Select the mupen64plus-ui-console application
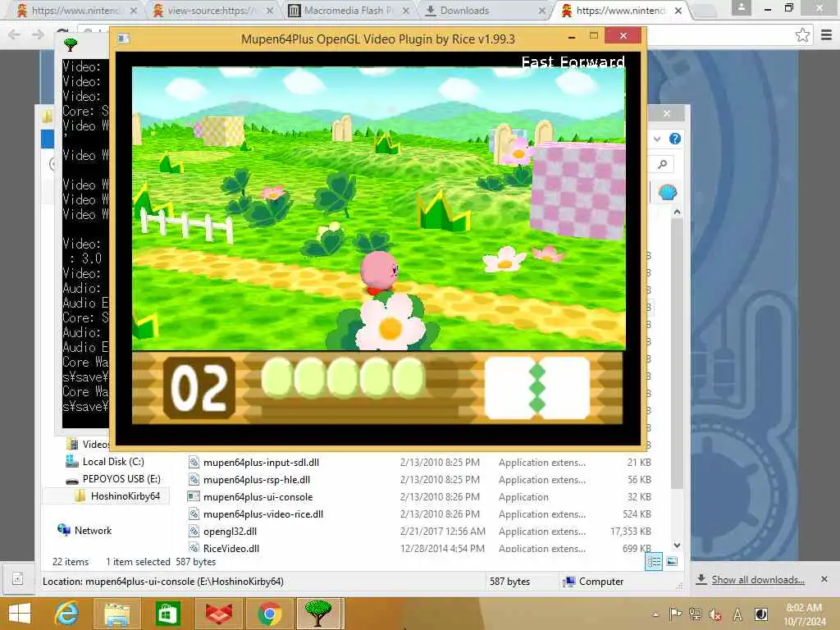Viewport: 840px width, 630px height. [x=258, y=496]
